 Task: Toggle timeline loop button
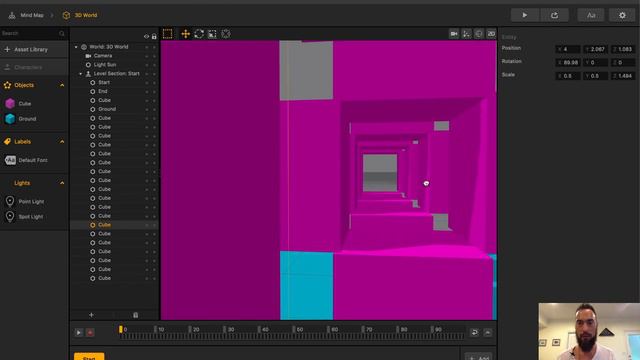point(474,333)
